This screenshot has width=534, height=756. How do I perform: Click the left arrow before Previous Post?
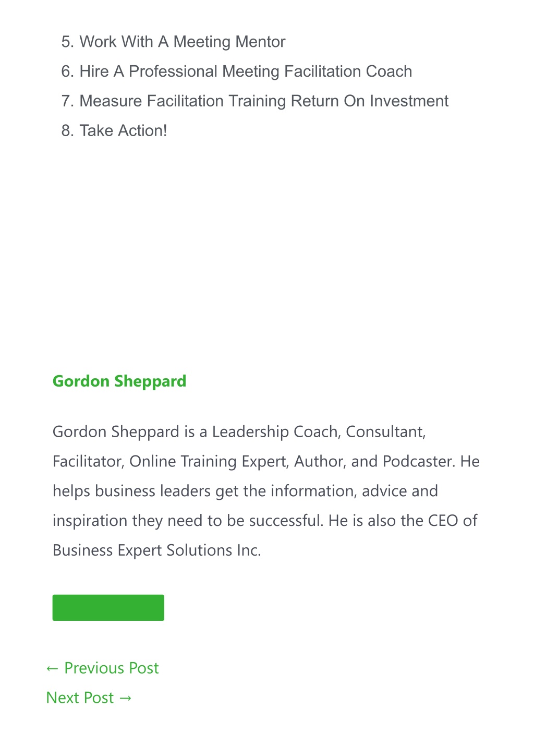(52, 669)
